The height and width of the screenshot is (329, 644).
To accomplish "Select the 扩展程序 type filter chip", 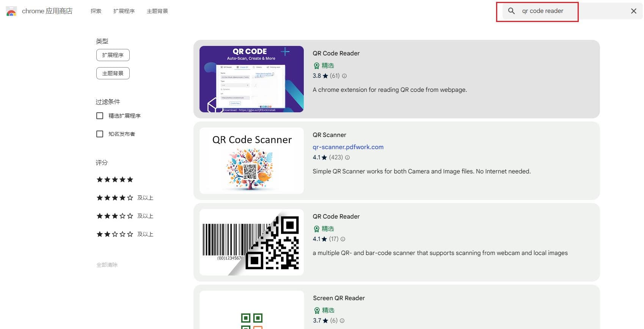I will tap(113, 55).
